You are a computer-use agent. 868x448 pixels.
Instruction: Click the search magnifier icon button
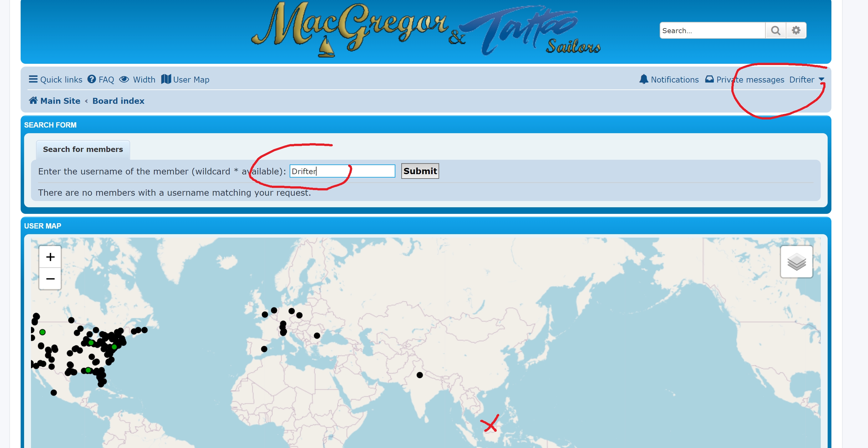point(775,31)
